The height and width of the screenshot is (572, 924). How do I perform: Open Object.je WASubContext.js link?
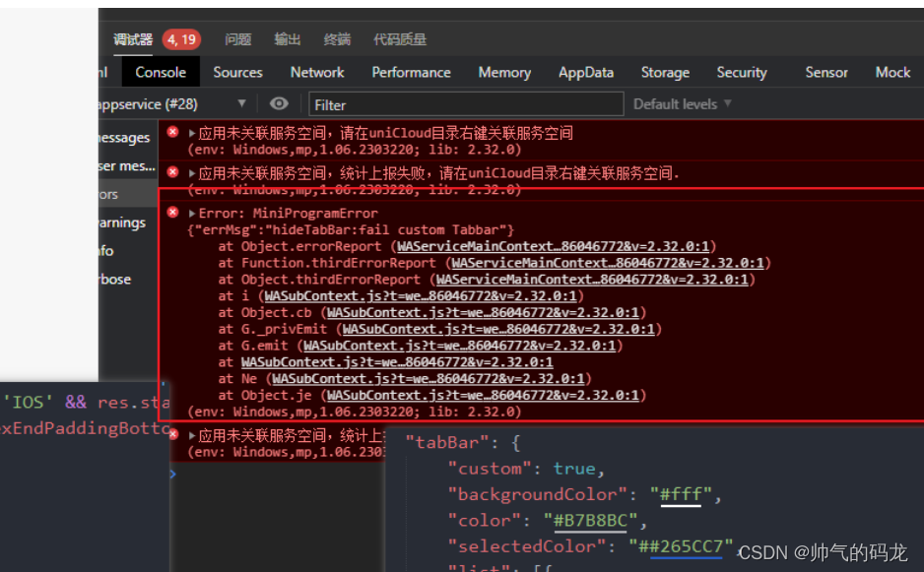point(484,395)
